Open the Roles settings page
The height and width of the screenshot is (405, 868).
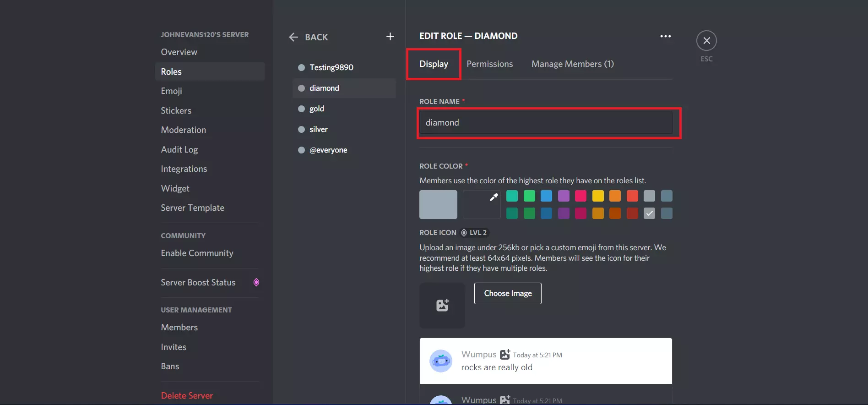210,71
